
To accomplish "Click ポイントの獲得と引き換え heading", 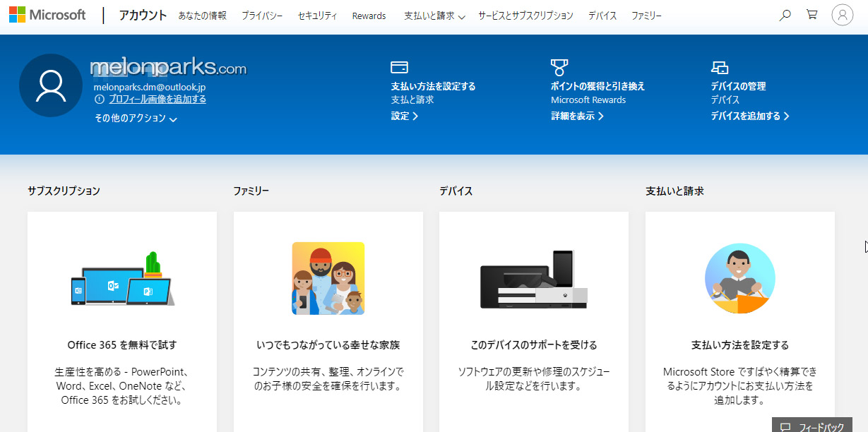I will point(598,86).
